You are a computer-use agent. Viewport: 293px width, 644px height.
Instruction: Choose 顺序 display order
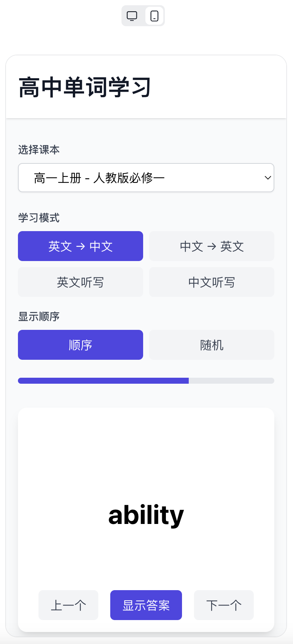click(80, 345)
